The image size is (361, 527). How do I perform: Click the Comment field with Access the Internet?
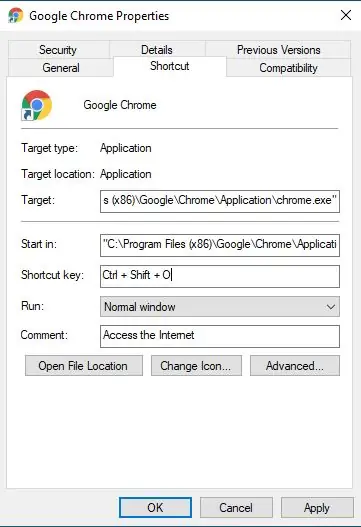(x=220, y=336)
